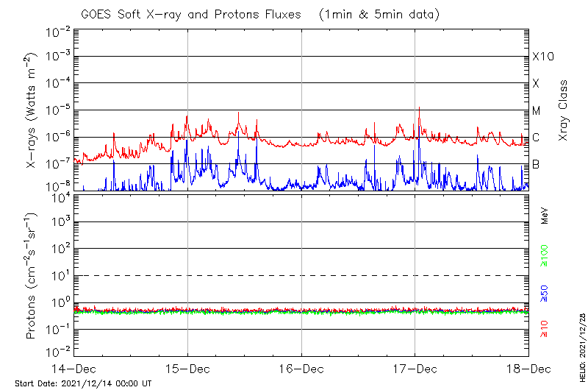Click the Start Date text at bottom left
Viewport: 588px width, 390px height.
(x=83, y=383)
